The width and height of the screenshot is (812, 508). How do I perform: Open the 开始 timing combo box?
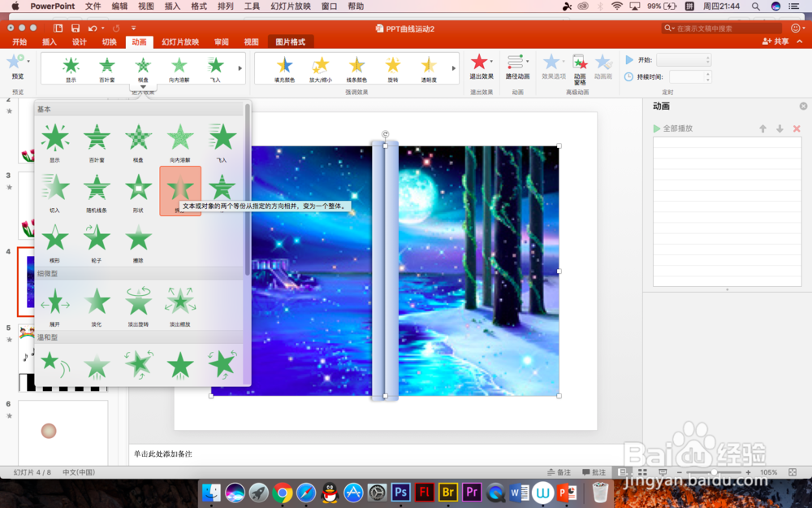pyautogui.click(x=684, y=60)
